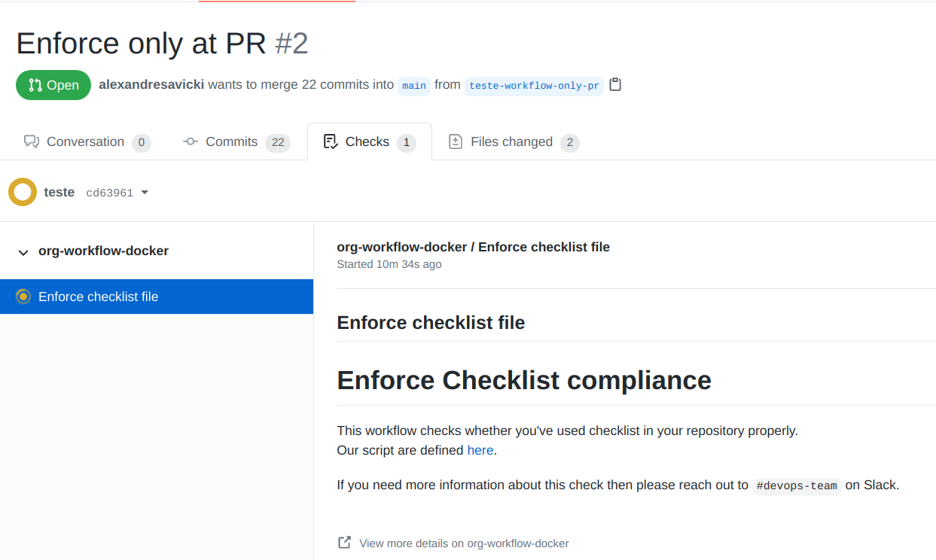
Task: Select Enforce checklist file check run
Action: (x=157, y=297)
